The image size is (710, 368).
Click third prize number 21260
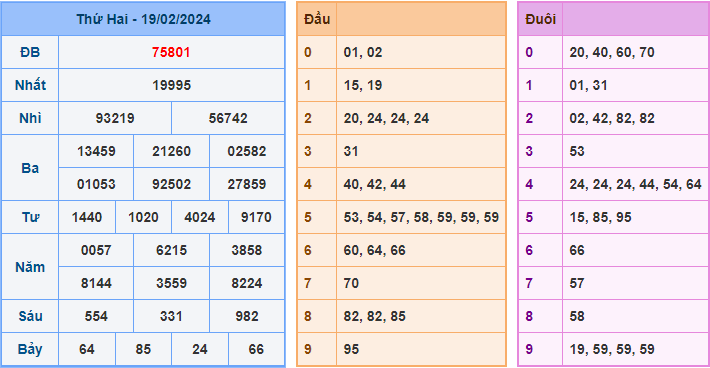click(171, 151)
